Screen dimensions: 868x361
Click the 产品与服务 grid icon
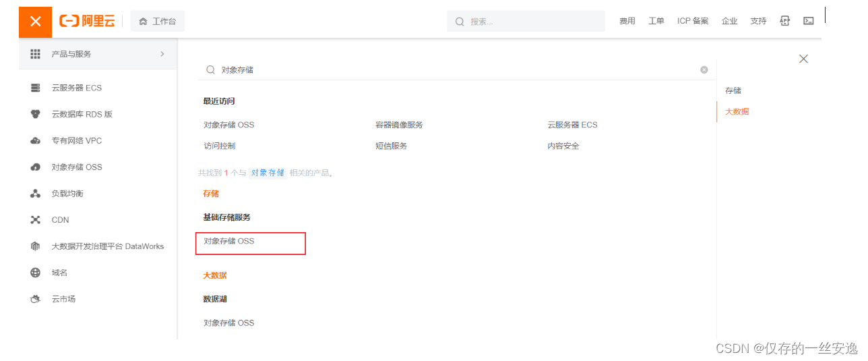(36, 54)
